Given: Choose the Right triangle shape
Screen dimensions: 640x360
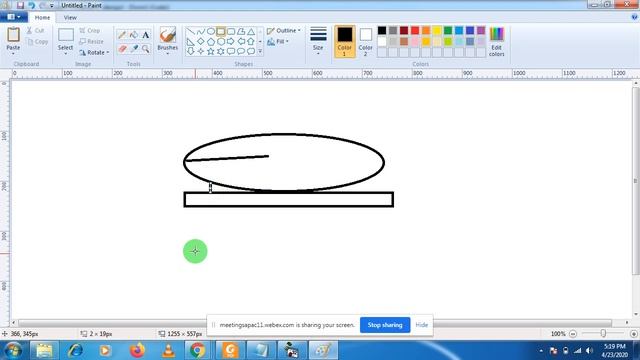Looking at the screenshot, I should click(x=191, y=42).
